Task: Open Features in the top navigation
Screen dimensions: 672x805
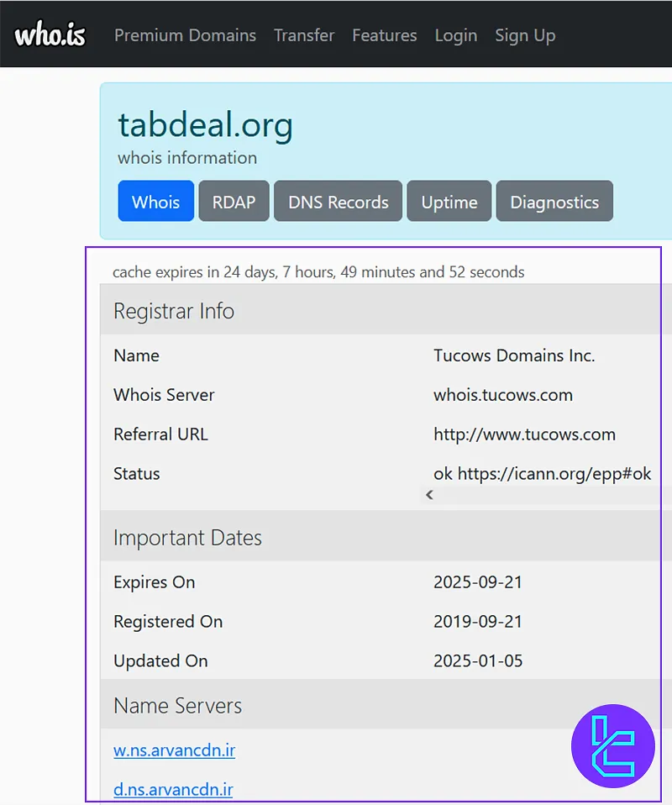Action: pyautogui.click(x=384, y=35)
